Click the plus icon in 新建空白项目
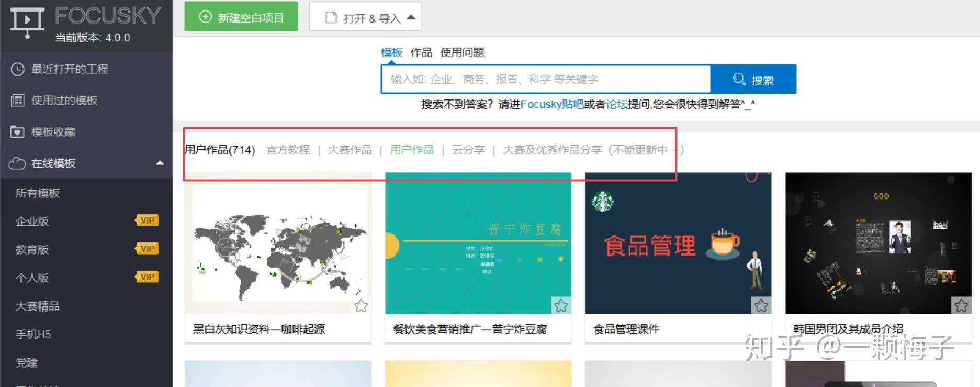This screenshot has width=980, height=387. pyautogui.click(x=206, y=17)
